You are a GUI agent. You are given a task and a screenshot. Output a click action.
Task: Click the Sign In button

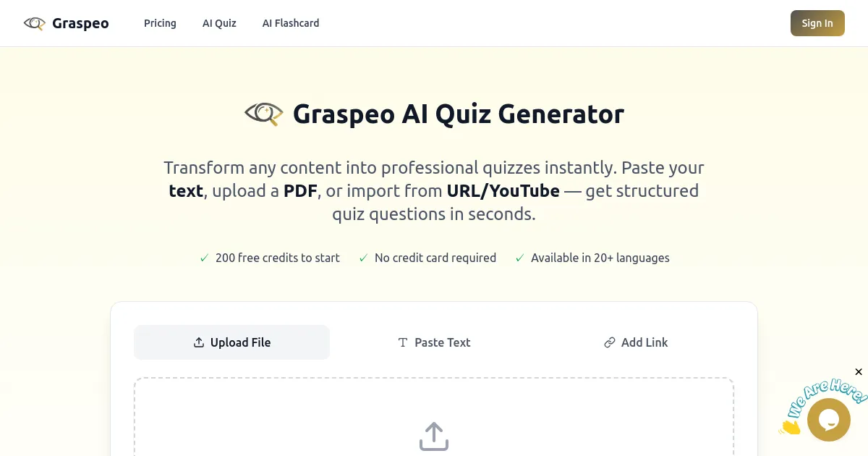[817, 22]
